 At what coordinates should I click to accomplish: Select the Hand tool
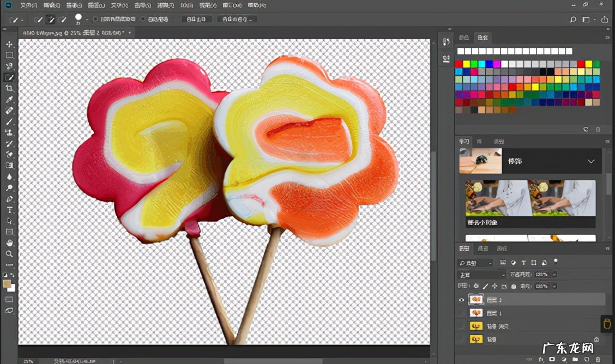coord(9,243)
